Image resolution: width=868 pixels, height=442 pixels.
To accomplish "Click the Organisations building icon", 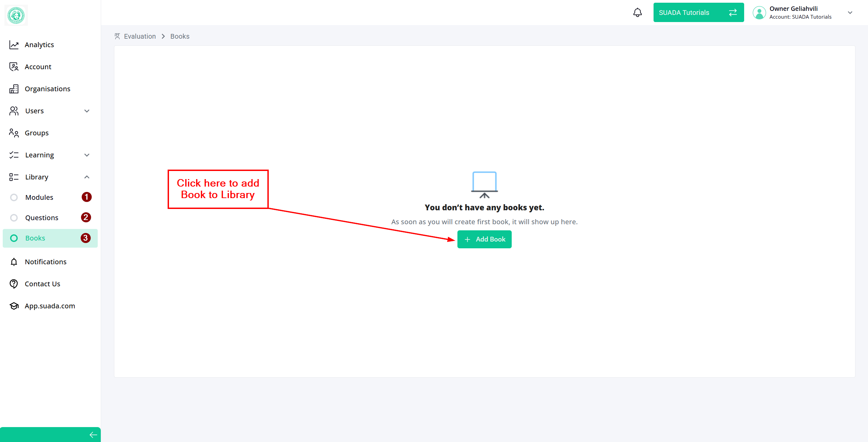I will coord(14,89).
